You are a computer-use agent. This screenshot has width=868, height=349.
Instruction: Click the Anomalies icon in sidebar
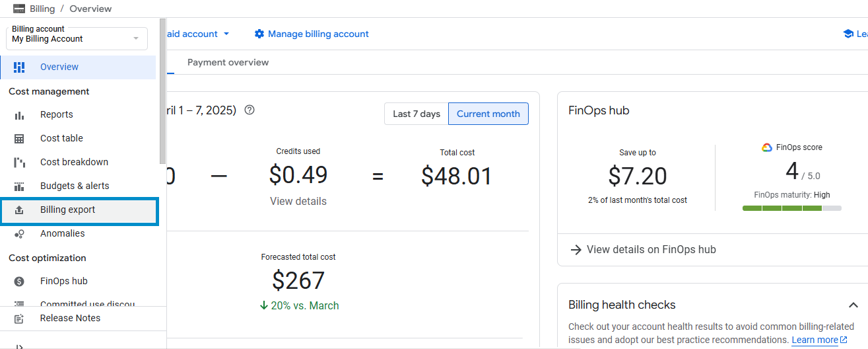[x=19, y=234]
